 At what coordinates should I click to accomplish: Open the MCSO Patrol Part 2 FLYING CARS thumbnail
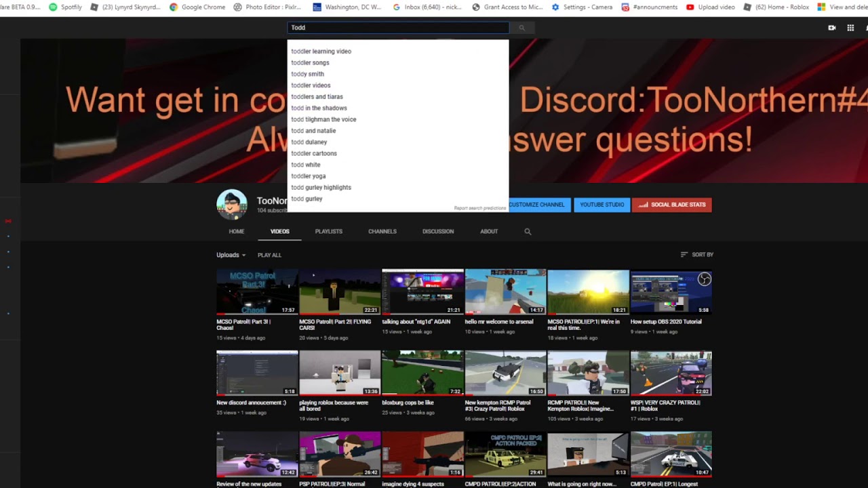coord(340,292)
